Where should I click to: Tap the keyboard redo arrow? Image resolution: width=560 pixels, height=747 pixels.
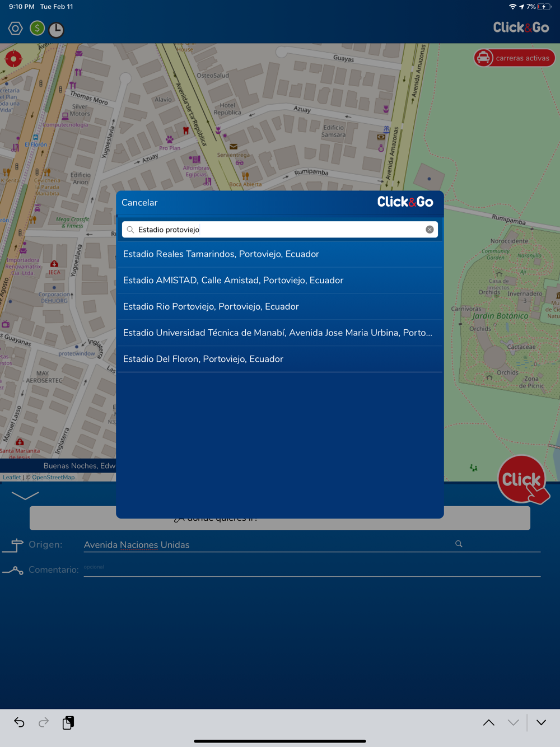point(44,722)
